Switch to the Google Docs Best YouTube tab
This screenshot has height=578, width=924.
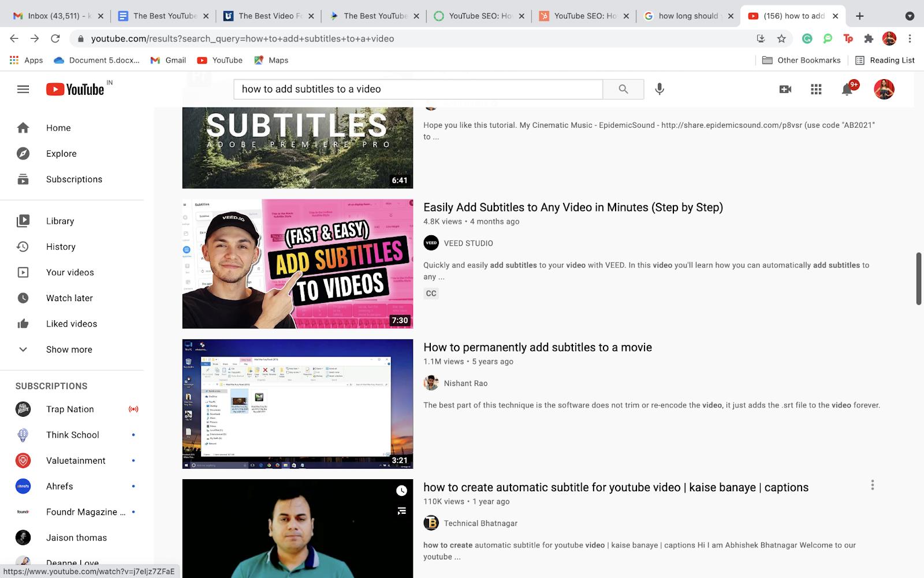click(164, 16)
